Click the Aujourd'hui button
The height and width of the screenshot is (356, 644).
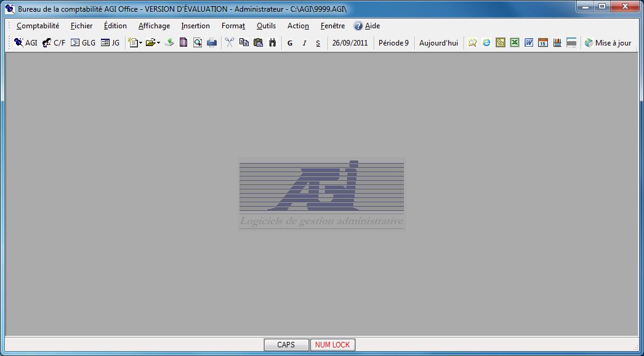point(438,42)
